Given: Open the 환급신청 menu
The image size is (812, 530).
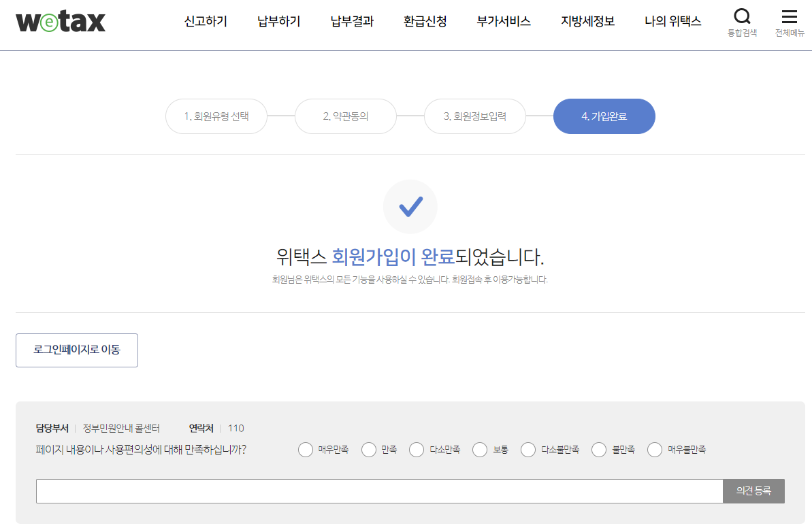Looking at the screenshot, I should click(x=425, y=22).
